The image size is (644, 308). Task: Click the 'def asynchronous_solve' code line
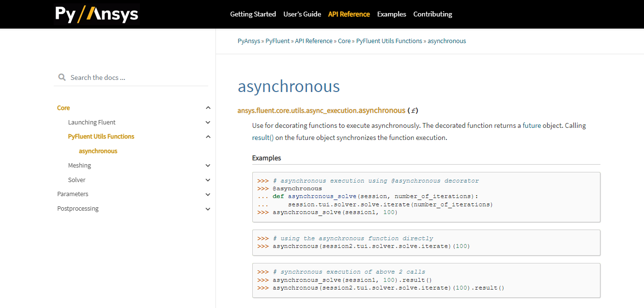coord(375,196)
